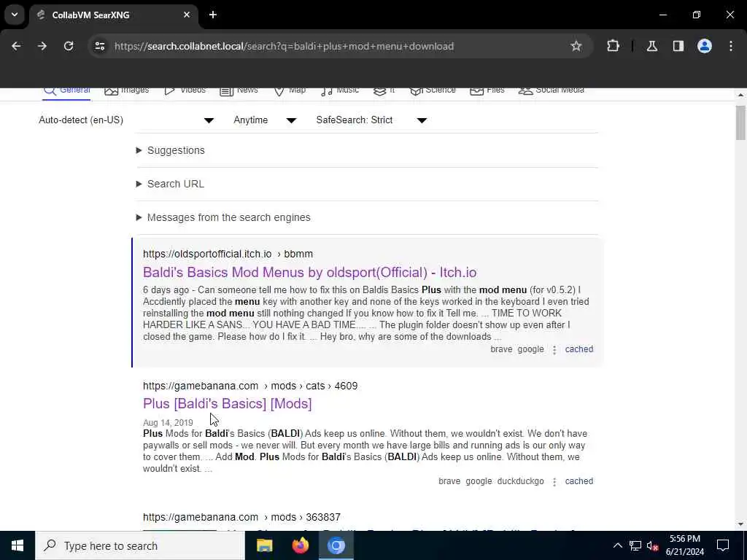Open the Extensions puzzle icon
747x560 pixels.
tap(613, 46)
